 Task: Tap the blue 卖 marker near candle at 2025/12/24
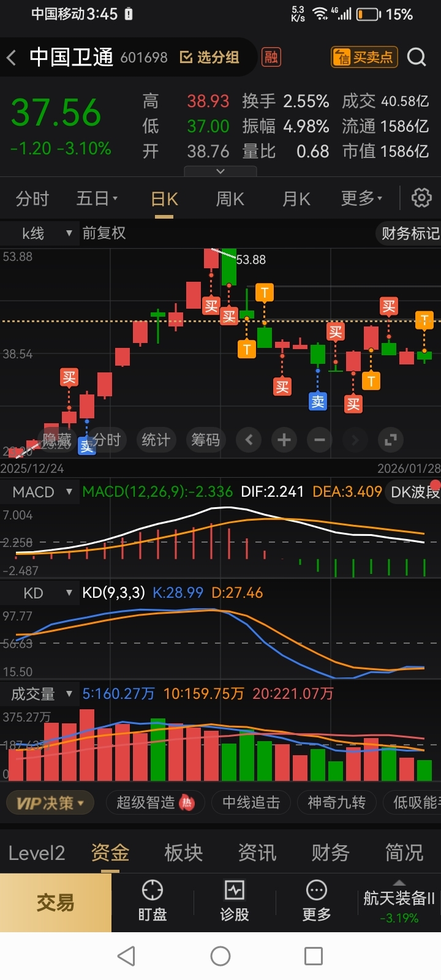(x=86, y=446)
